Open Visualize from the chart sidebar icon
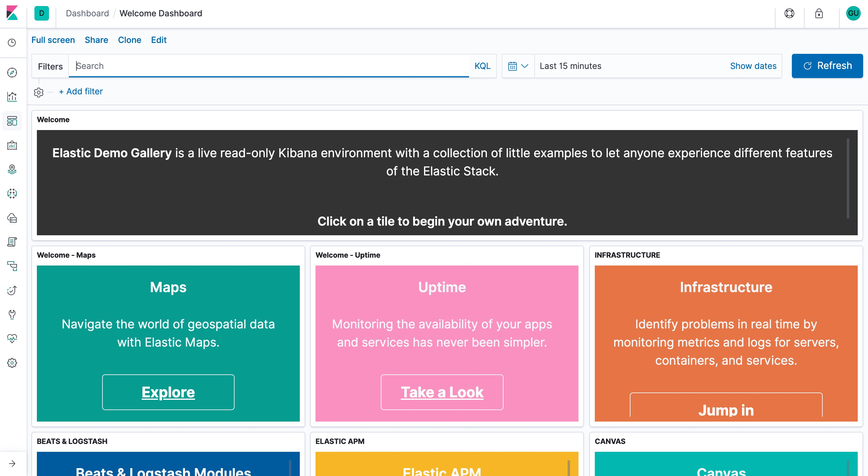Image resolution: width=868 pixels, height=476 pixels. (12, 97)
